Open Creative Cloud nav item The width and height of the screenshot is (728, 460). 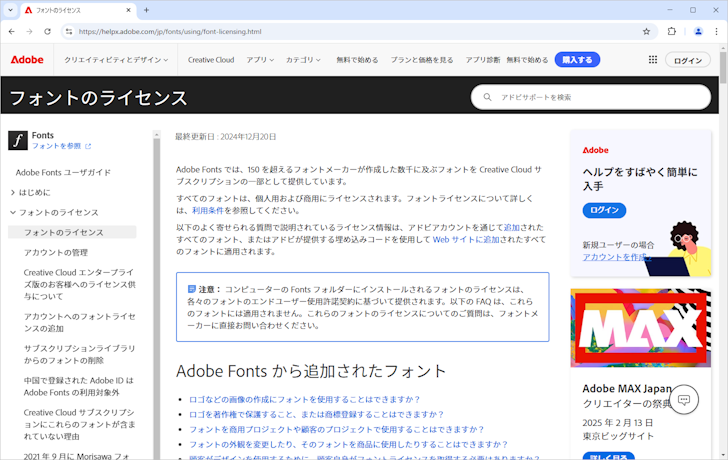pos(211,60)
